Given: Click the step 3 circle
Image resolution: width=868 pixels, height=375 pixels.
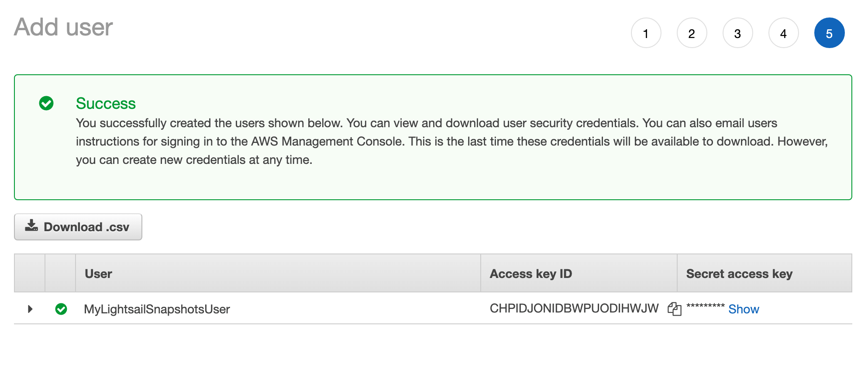Looking at the screenshot, I should 737,33.
